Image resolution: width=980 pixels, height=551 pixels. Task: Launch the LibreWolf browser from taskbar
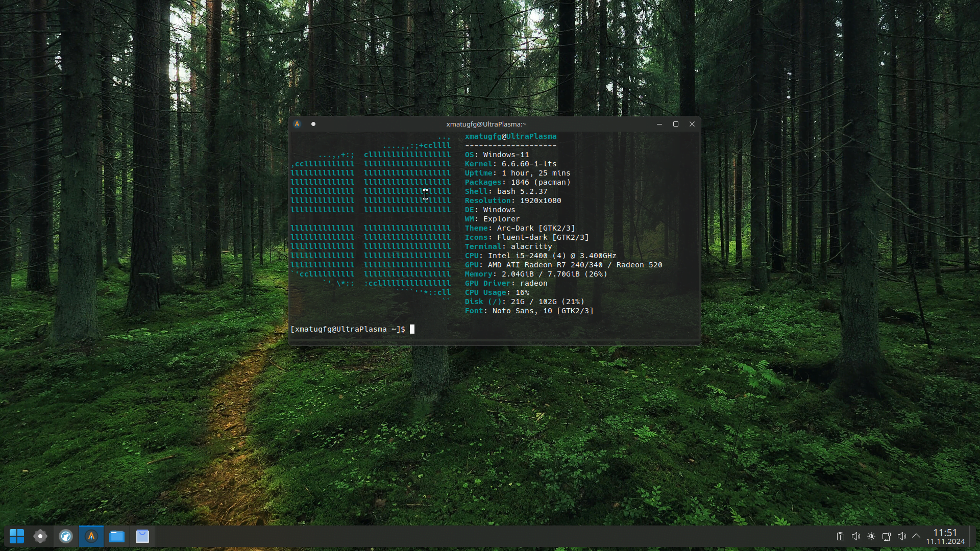(x=66, y=536)
